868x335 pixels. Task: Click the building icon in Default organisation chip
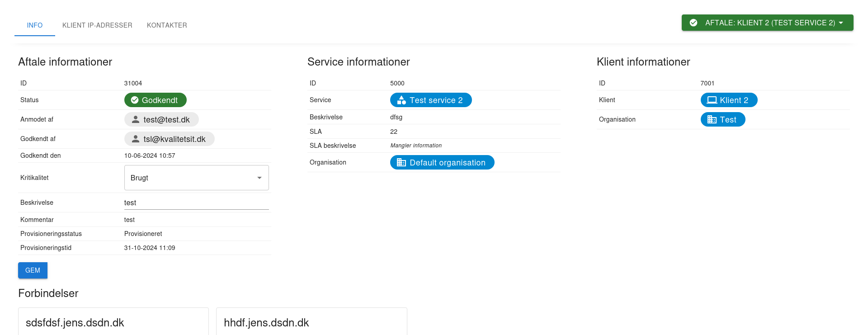coord(401,162)
